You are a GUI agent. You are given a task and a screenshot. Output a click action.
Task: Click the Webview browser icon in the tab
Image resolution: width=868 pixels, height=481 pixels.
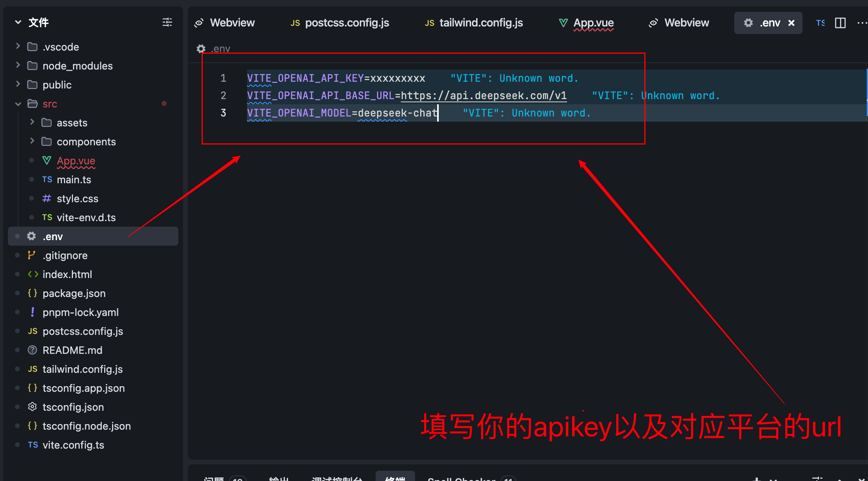pyautogui.click(x=199, y=23)
